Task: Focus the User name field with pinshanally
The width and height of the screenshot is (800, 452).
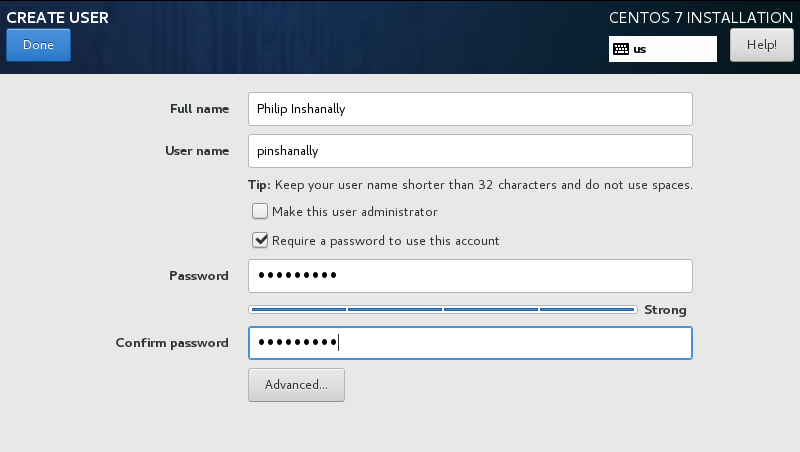Action: 470,151
